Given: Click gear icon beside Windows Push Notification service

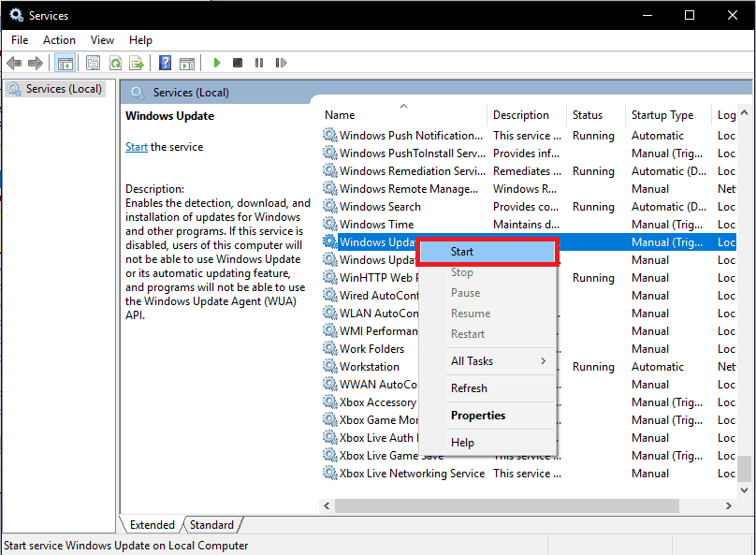Looking at the screenshot, I should pyautogui.click(x=329, y=136).
